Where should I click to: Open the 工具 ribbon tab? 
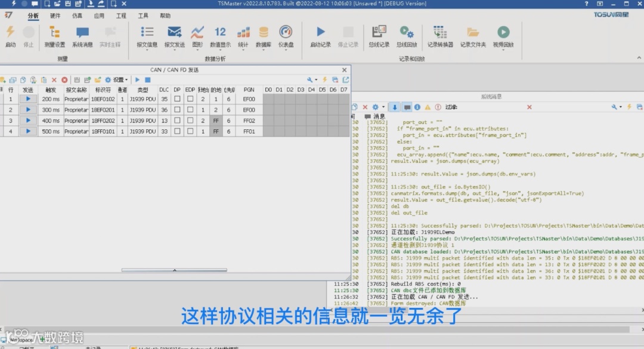(143, 16)
